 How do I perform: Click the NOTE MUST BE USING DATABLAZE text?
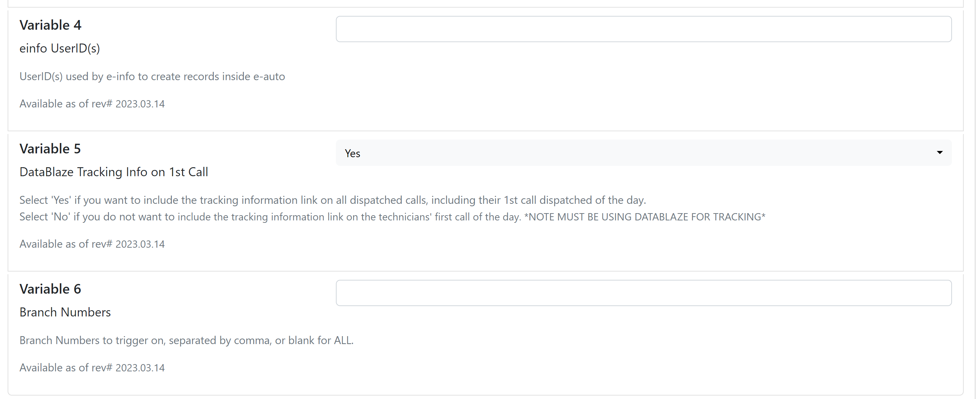645,217
